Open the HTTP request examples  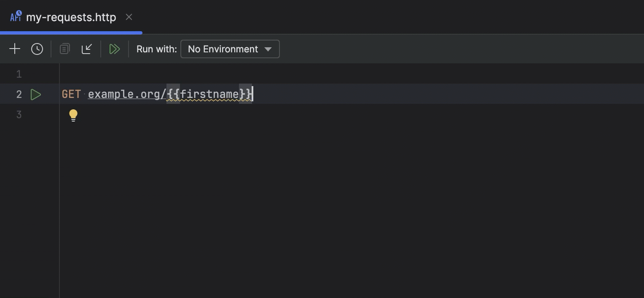pyautogui.click(x=64, y=49)
